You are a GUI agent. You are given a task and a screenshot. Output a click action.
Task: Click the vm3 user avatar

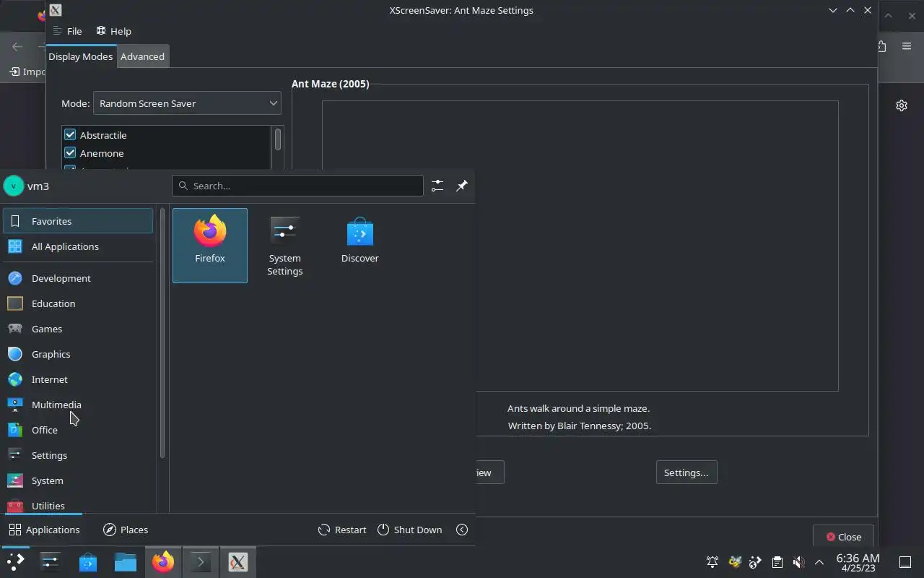click(x=14, y=186)
